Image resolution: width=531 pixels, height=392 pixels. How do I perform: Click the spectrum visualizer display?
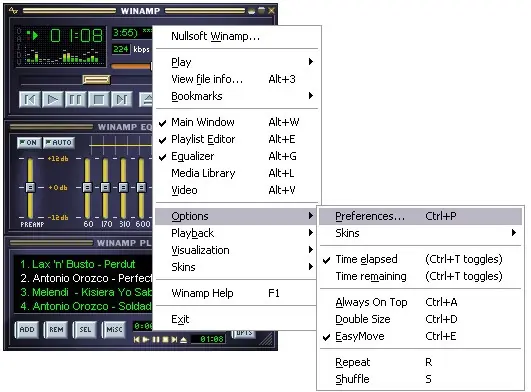pos(62,56)
